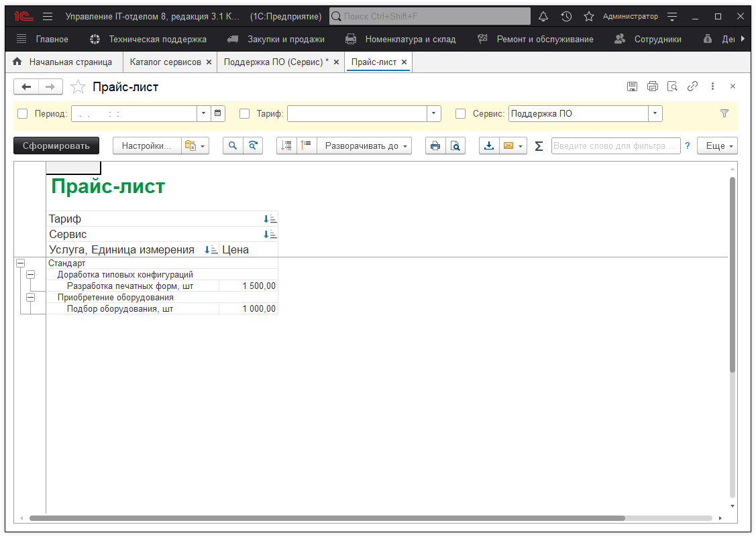The image size is (756, 537).
Task: Open the history clock icon
Action: [x=566, y=16]
